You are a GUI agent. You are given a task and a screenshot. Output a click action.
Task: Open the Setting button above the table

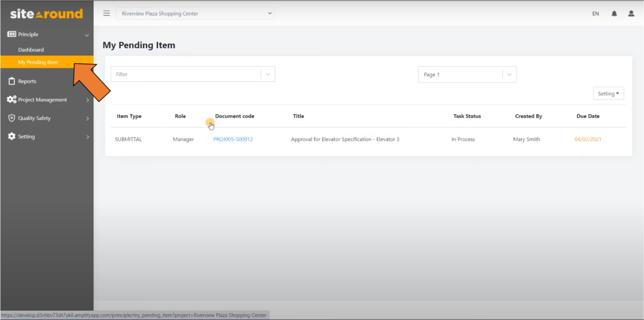pyautogui.click(x=608, y=93)
